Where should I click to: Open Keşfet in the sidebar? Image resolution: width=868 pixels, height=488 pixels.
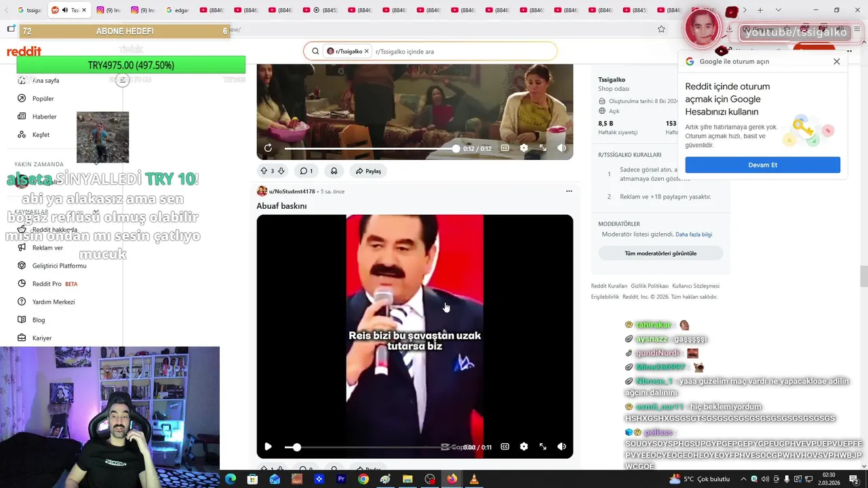(41, 135)
